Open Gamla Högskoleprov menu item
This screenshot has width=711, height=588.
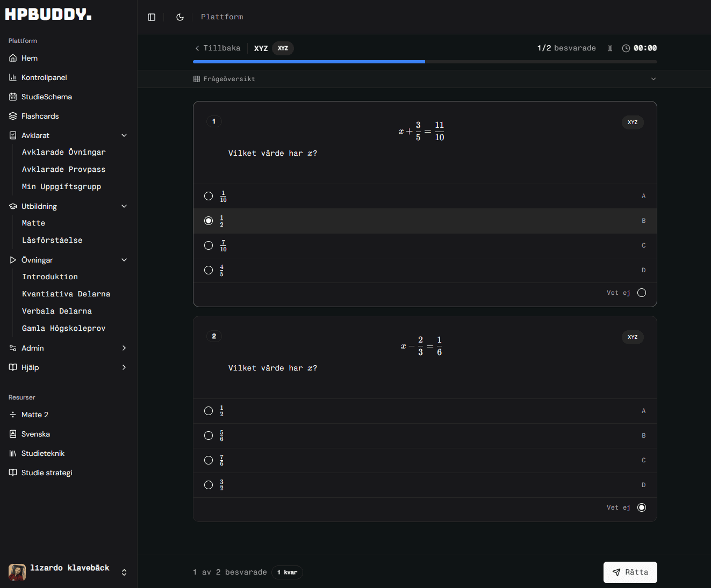(x=63, y=328)
